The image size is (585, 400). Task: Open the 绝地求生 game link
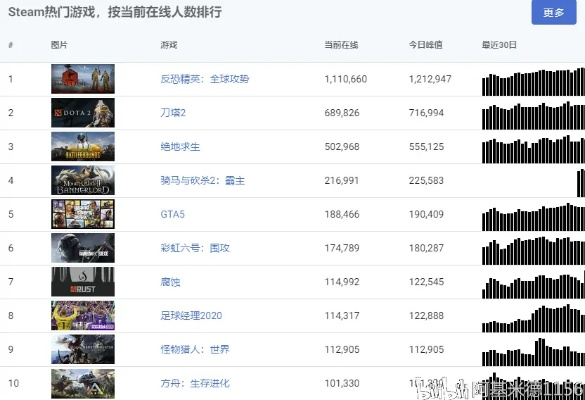(180, 147)
